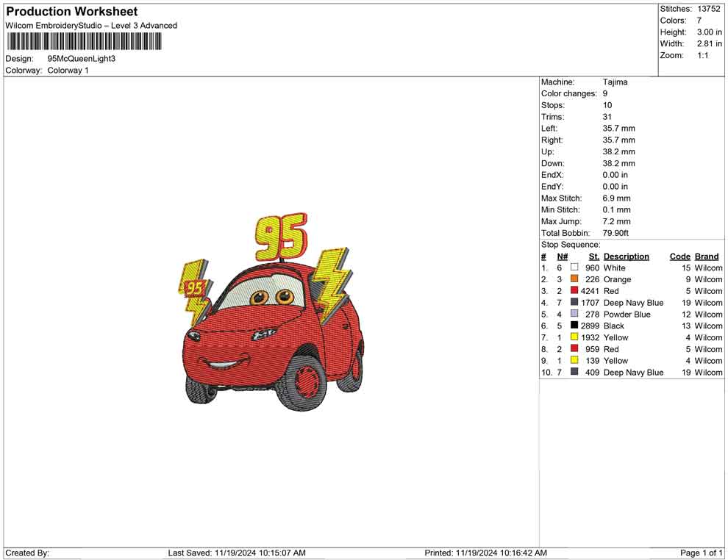Click the Description column header
This screenshot has width=728, height=560.
627,256
